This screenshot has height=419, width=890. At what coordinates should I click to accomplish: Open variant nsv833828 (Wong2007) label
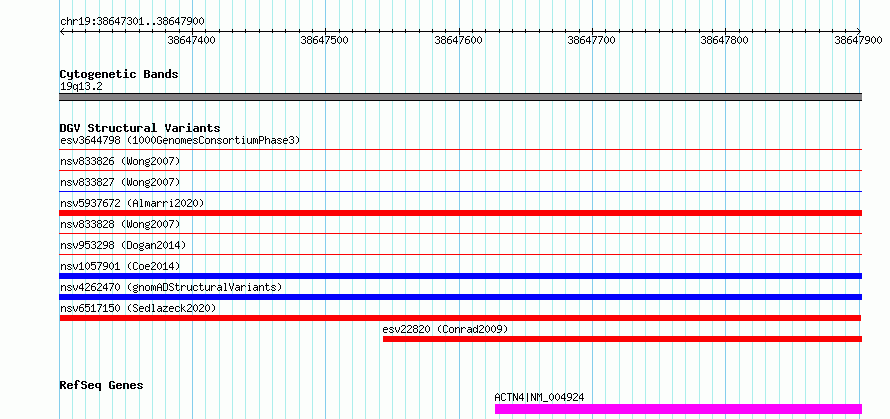pos(120,224)
